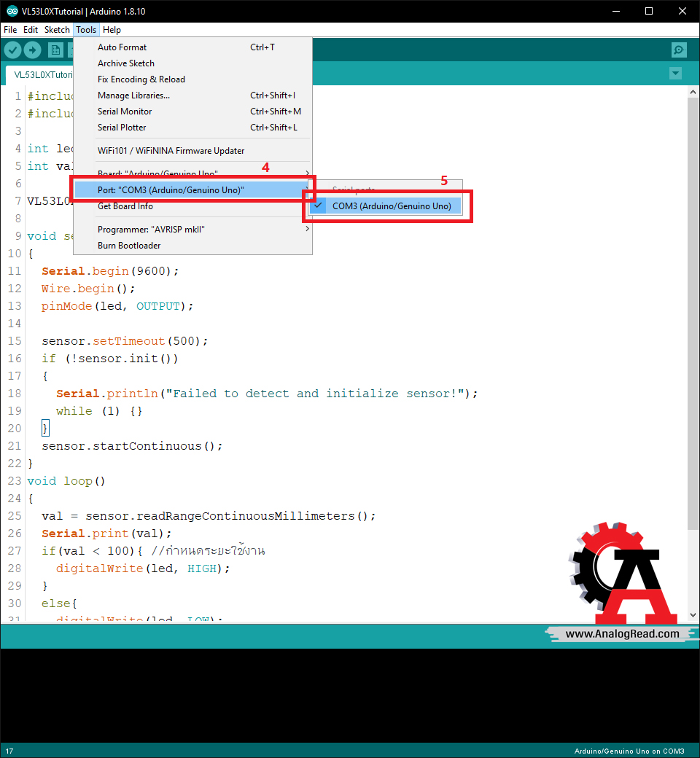The height and width of the screenshot is (758, 700).
Task: Close the open Tools menu
Action: tap(86, 30)
